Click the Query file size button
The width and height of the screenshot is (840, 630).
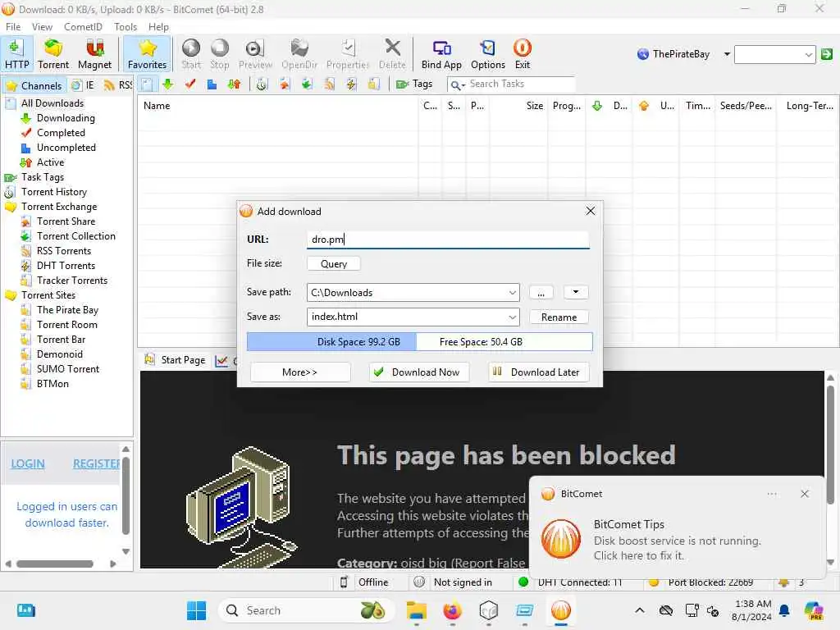click(x=334, y=264)
